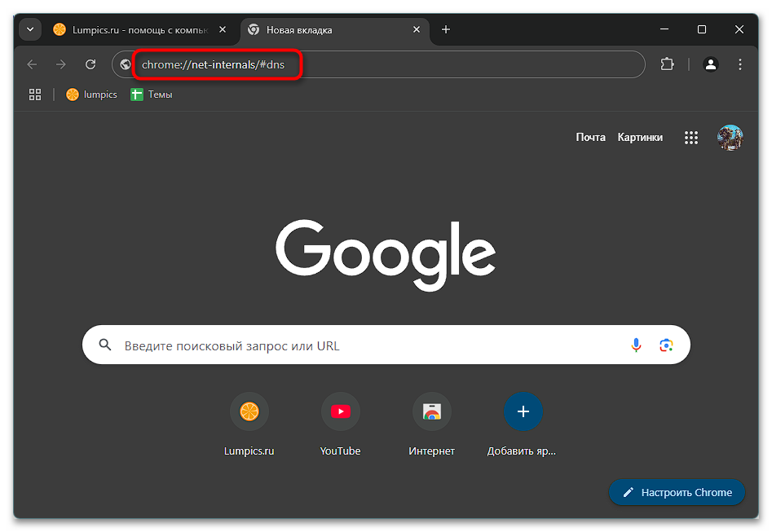
Task: Close the Новая вкладка tab
Action: click(x=417, y=29)
